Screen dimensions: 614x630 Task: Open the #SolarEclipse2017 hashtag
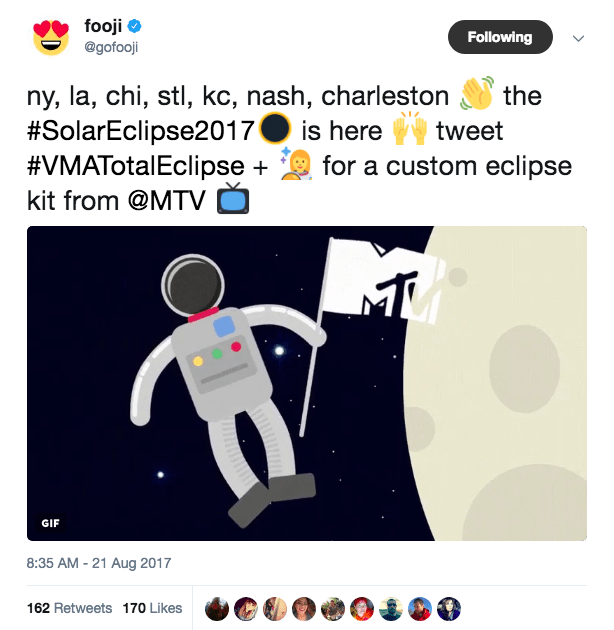tap(140, 130)
